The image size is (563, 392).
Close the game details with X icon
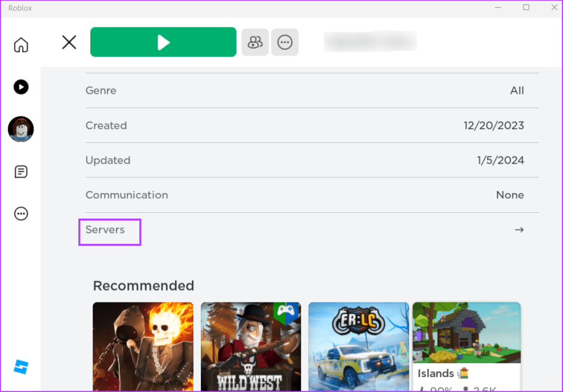[x=69, y=42]
